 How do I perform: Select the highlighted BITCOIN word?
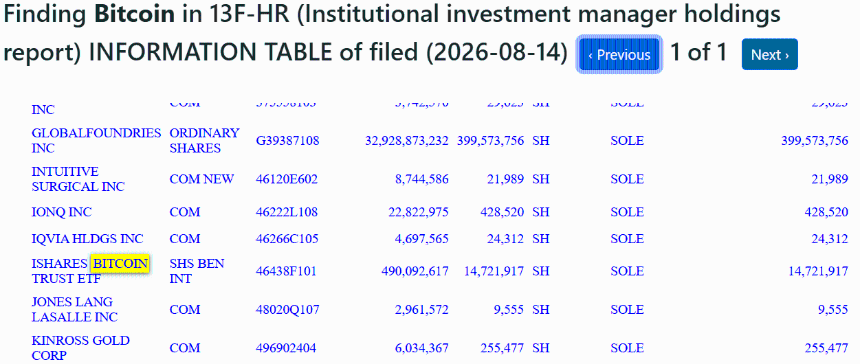(121, 264)
